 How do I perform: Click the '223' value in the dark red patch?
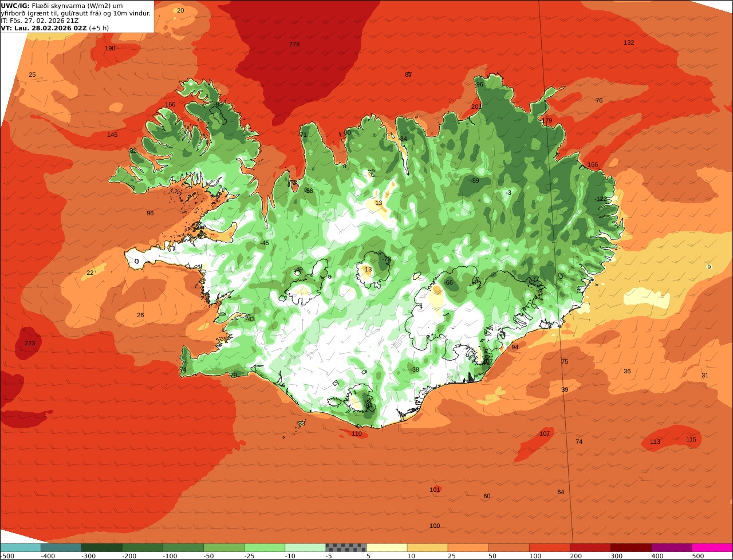(30, 344)
